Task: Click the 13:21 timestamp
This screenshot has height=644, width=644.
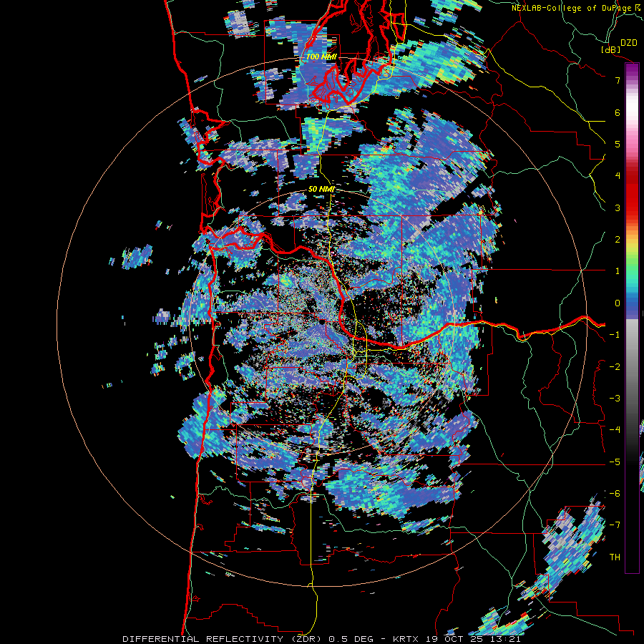Action: pyautogui.click(x=506, y=639)
